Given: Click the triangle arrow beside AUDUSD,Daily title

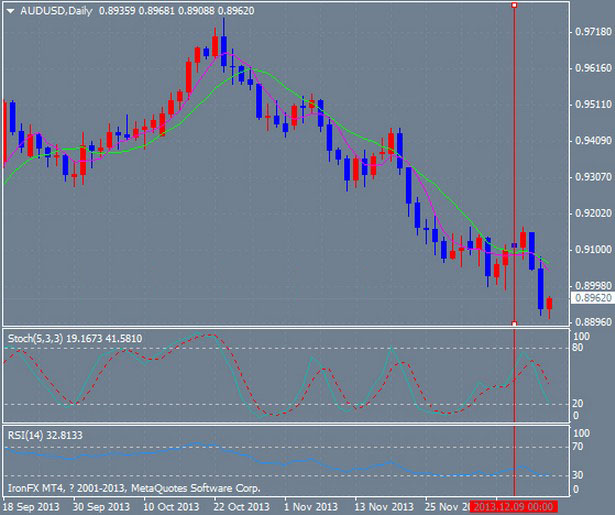Looking at the screenshot, I should [x=7, y=8].
